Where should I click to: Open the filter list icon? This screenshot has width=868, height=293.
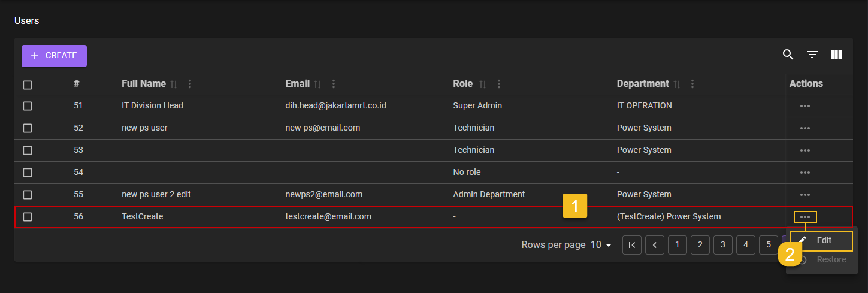click(812, 55)
